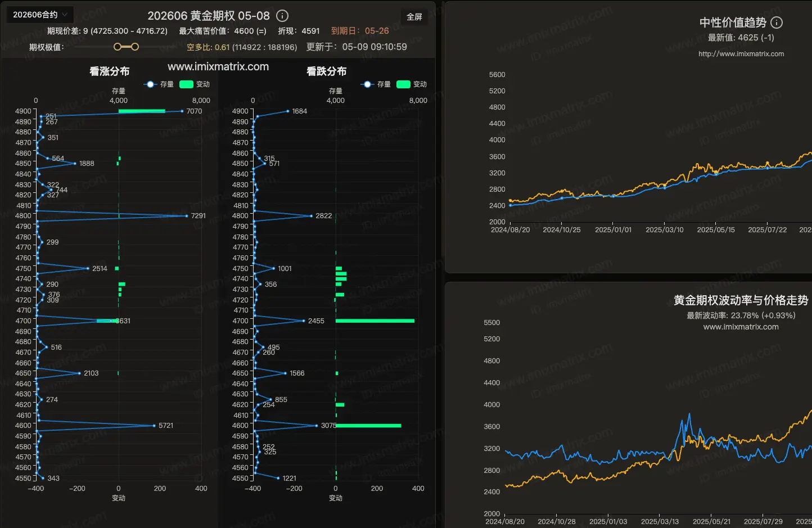Toggle 变动 legend in 看涨分布 chart
Viewport: 812px width, 528px height.
[x=195, y=84]
